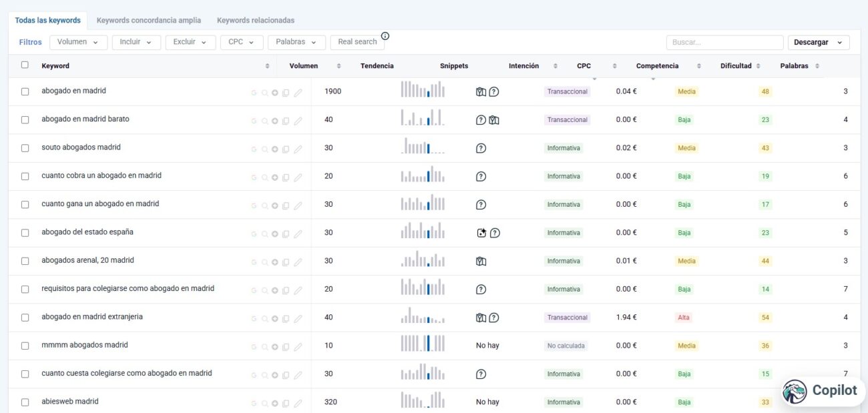
Task: Check the box for 'abogado en madrid barato'
Action: [x=25, y=120]
